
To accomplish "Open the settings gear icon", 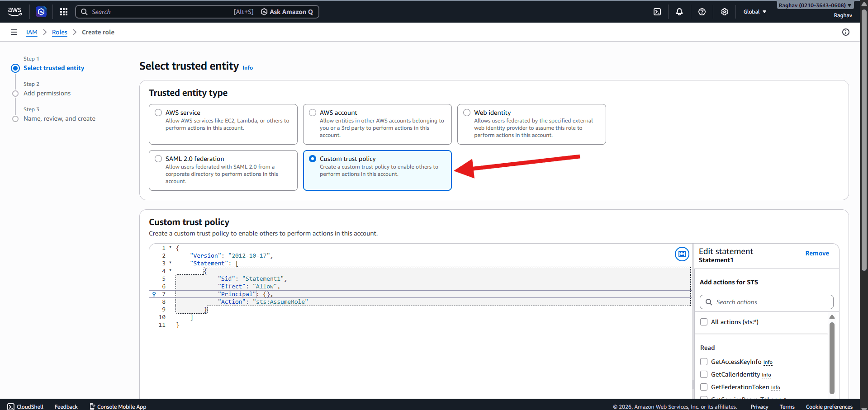I will [724, 11].
